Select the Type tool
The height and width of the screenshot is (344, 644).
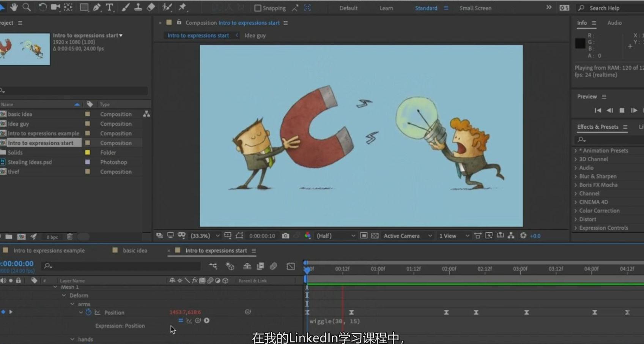[110, 7]
